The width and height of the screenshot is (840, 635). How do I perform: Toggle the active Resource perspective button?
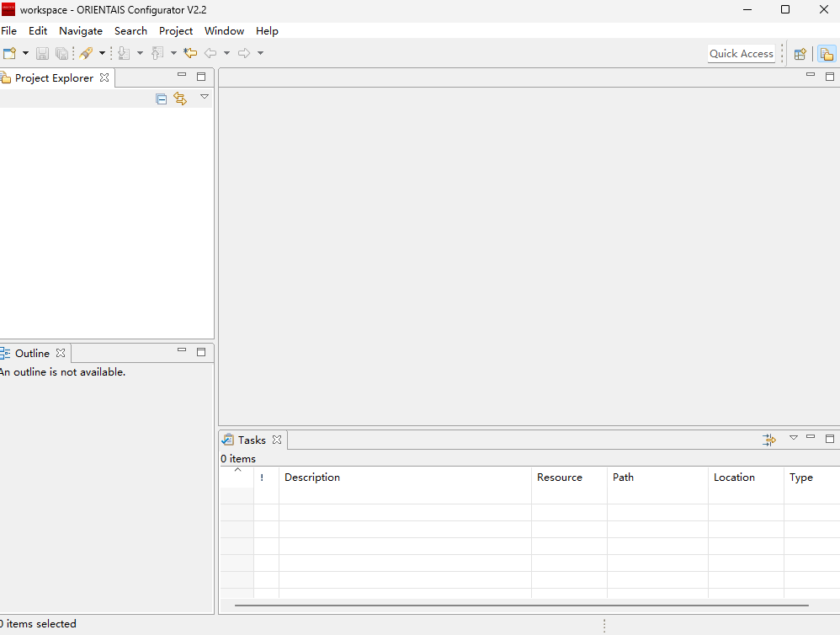pyautogui.click(x=827, y=54)
